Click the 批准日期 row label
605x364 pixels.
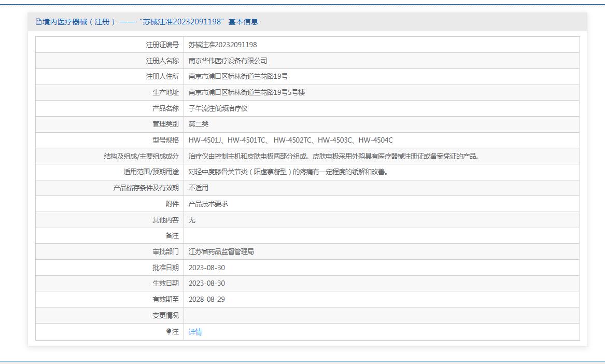pos(165,268)
